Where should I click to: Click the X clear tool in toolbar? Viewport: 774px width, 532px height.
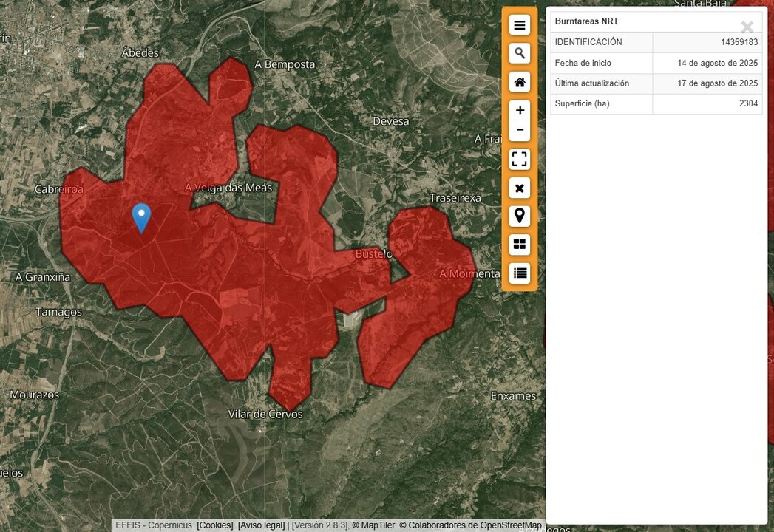519,188
